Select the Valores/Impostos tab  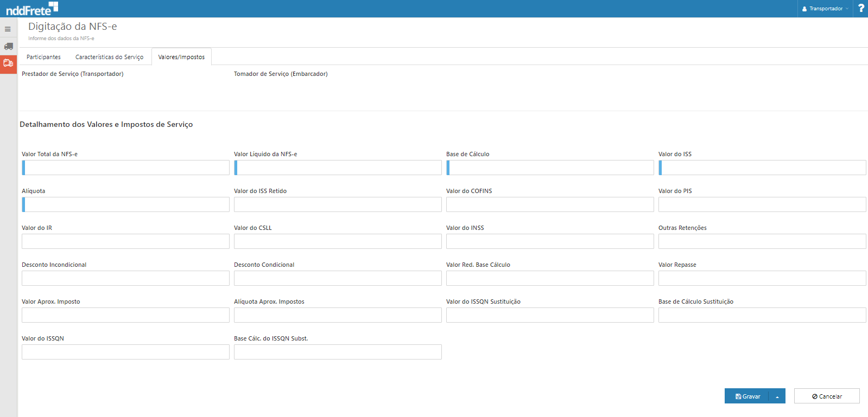pyautogui.click(x=181, y=57)
